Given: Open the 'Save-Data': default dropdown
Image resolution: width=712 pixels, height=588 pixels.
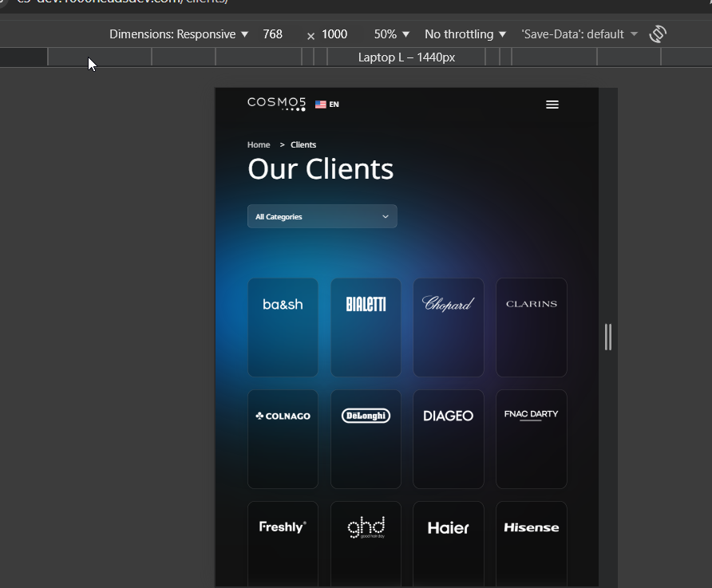Looking at the screenshot, I should [579, 34].
